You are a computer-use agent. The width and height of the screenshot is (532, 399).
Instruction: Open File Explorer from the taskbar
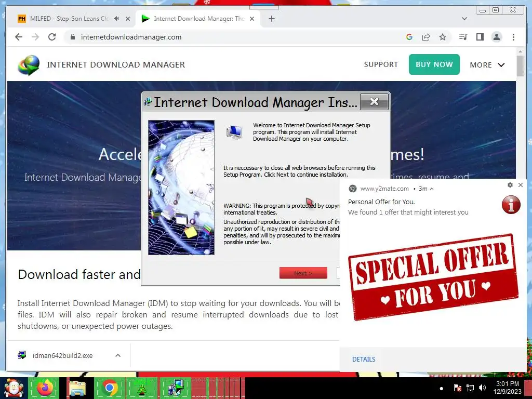pos(77,388)
